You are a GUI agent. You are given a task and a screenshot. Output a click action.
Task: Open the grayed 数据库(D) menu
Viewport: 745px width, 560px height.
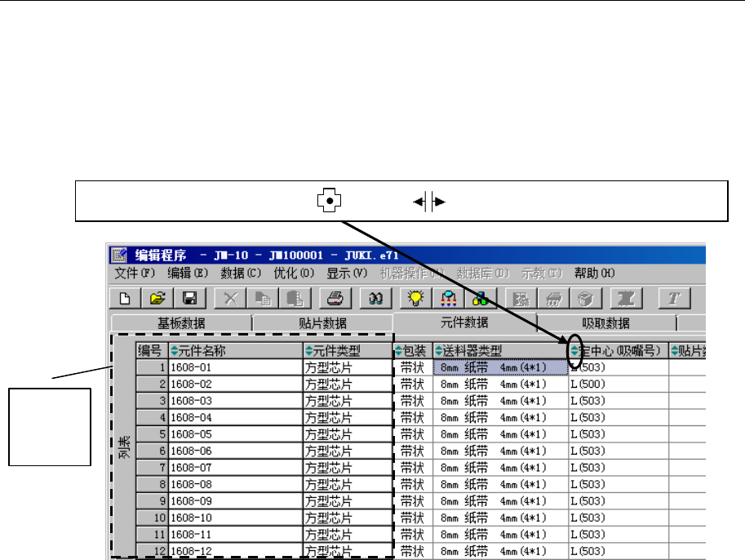(x=483, y=273)
